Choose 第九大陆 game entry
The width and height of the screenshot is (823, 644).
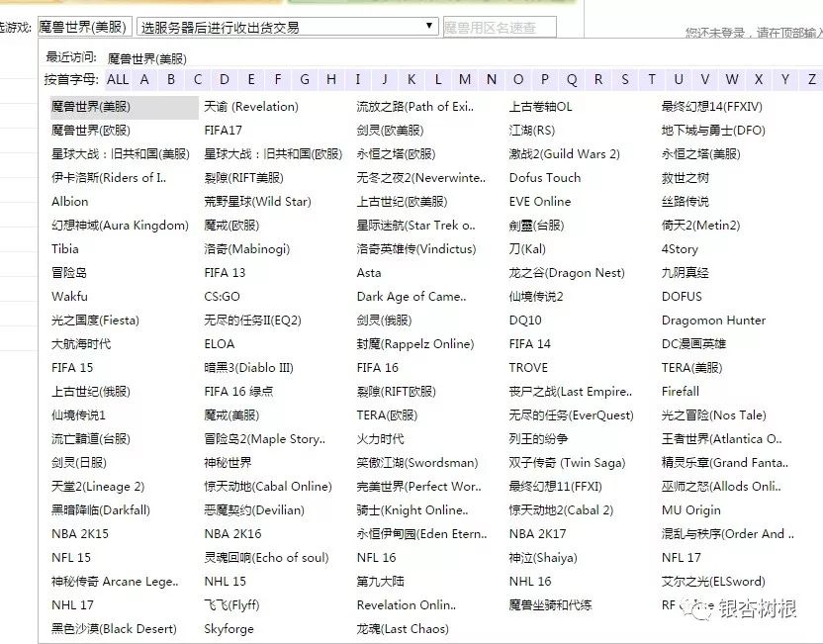(x=381, y=581)
